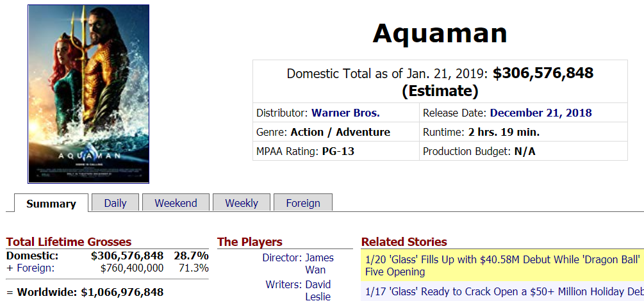Click the Foreign grosses link
644x301 pixels.
click(x=35, y=268)
